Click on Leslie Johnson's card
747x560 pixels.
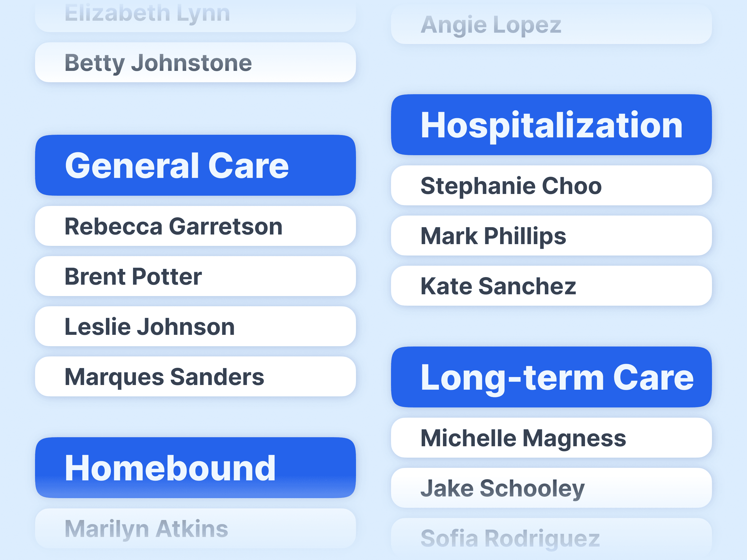pyautogui.click(x=195, y=326)
